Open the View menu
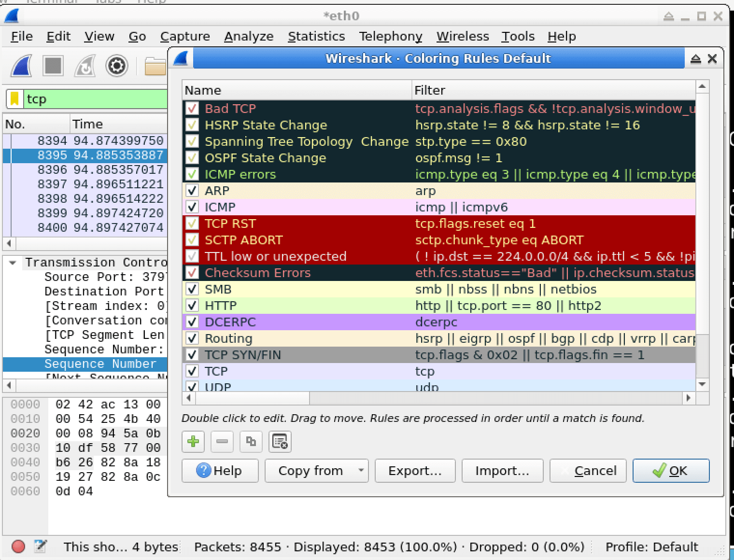The height and width of the screenshot is (560, 734). click(99, 36)
